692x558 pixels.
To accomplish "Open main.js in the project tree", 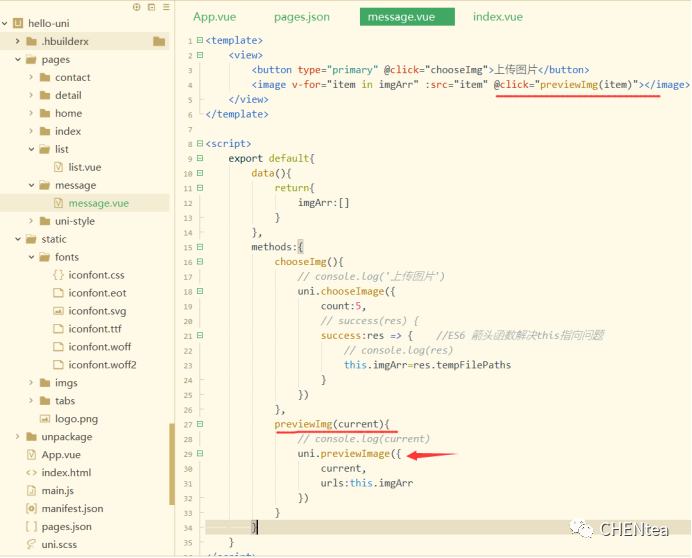I will 57,490.
